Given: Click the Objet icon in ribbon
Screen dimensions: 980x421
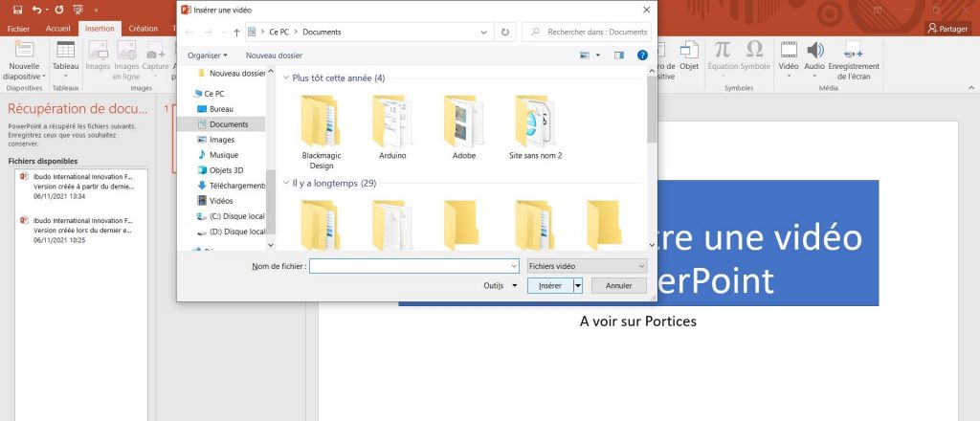Looking at the screenshot, I should tap(689, 50).
